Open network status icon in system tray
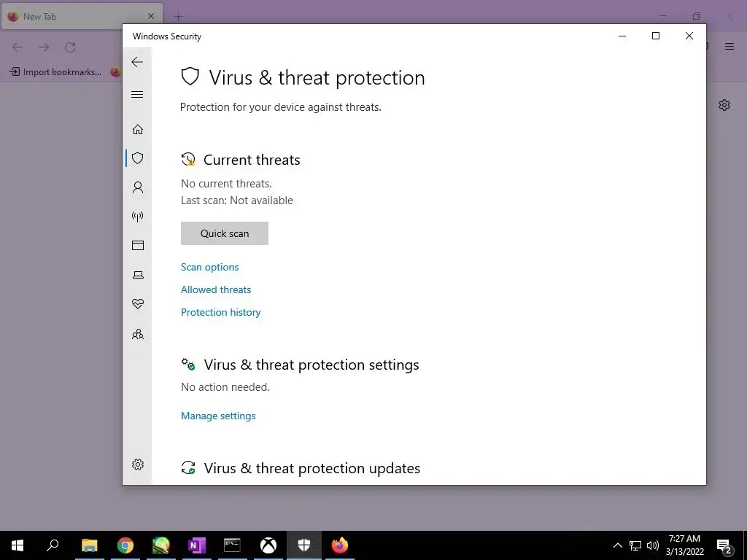Viewport: 747px width, 560px height. [635, 545]
